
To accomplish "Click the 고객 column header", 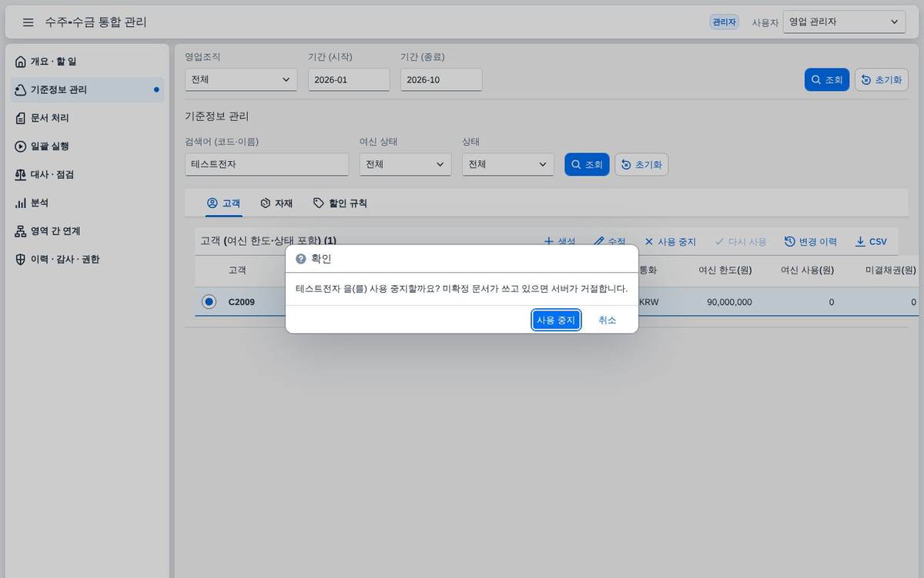I will click(237, 271).
